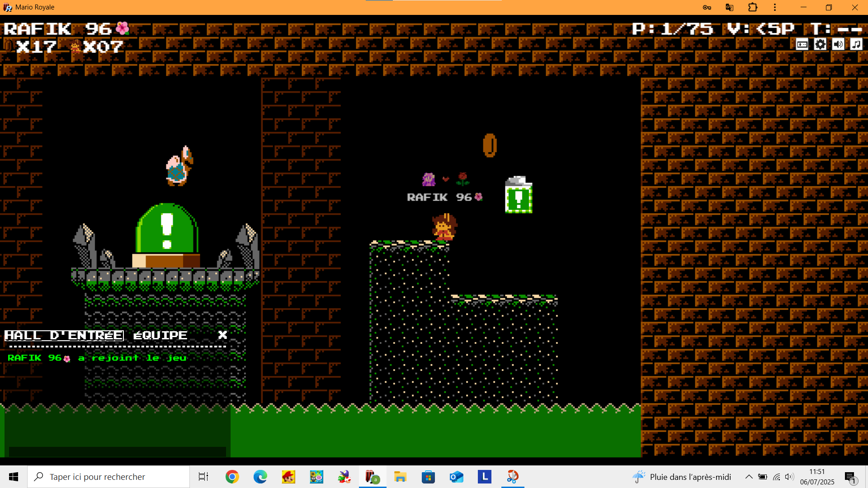Open the game controls (gamepad) icon
This screenshot has width=868, height=488.
pyautogui.click(x=802, y=44)
